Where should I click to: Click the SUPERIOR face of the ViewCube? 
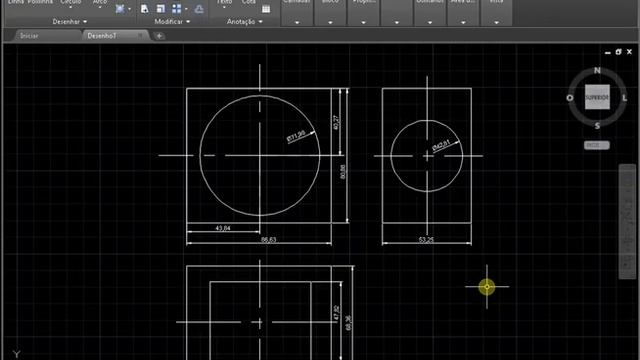pyautogui.click(x=597, y=97)
